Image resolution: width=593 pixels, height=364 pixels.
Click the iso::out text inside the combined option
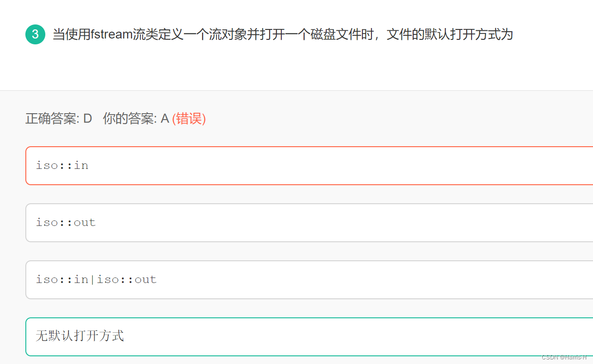(126, 280)
